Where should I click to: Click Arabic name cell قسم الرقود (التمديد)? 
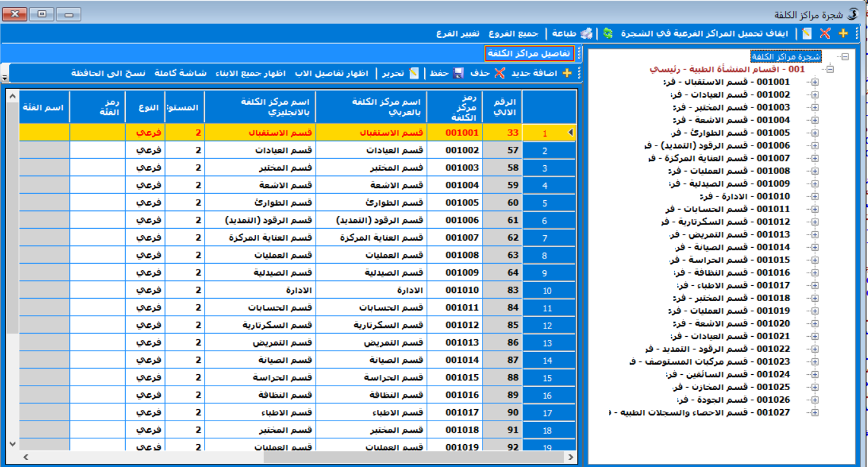(x=371, y=220)
